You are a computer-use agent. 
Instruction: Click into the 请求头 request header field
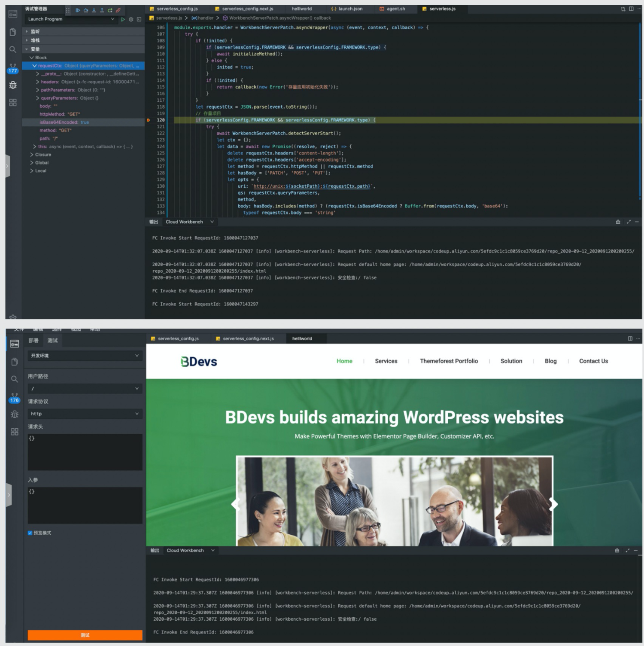coord(85,452)
